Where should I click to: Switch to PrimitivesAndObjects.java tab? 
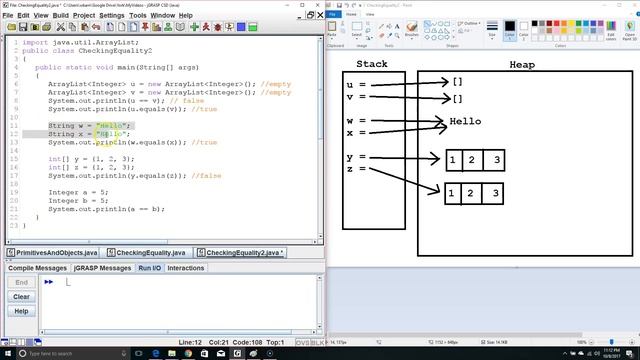pyautogui.click(x=52, y=253)
